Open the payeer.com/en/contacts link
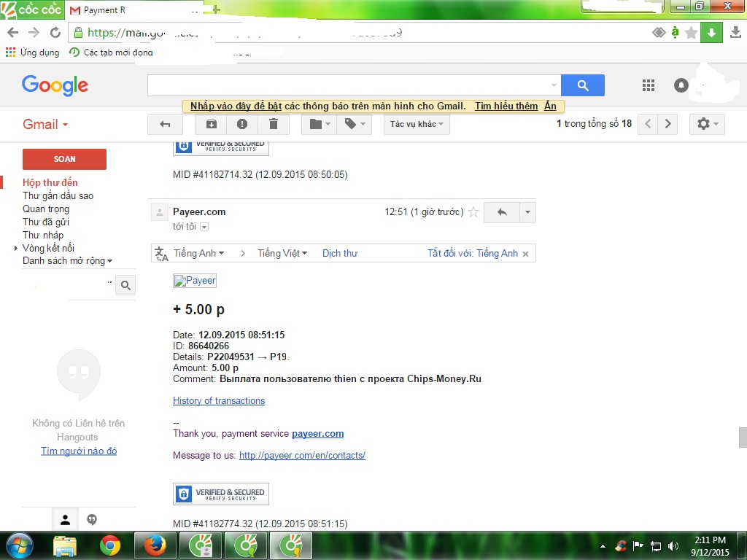Image resolution: width=747 pixels, height=560 pixels. click(x=302, y=456)
